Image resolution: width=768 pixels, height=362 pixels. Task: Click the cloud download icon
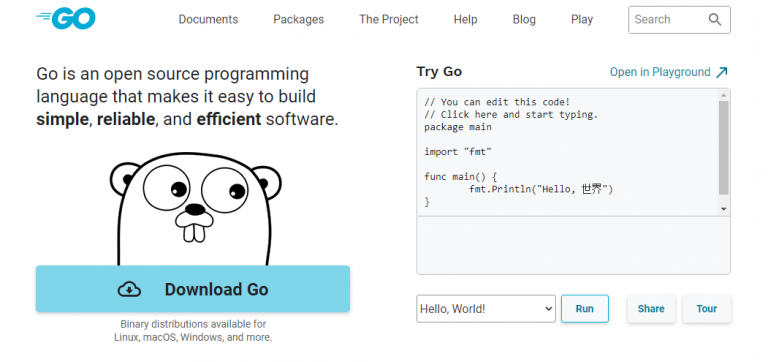129,289
